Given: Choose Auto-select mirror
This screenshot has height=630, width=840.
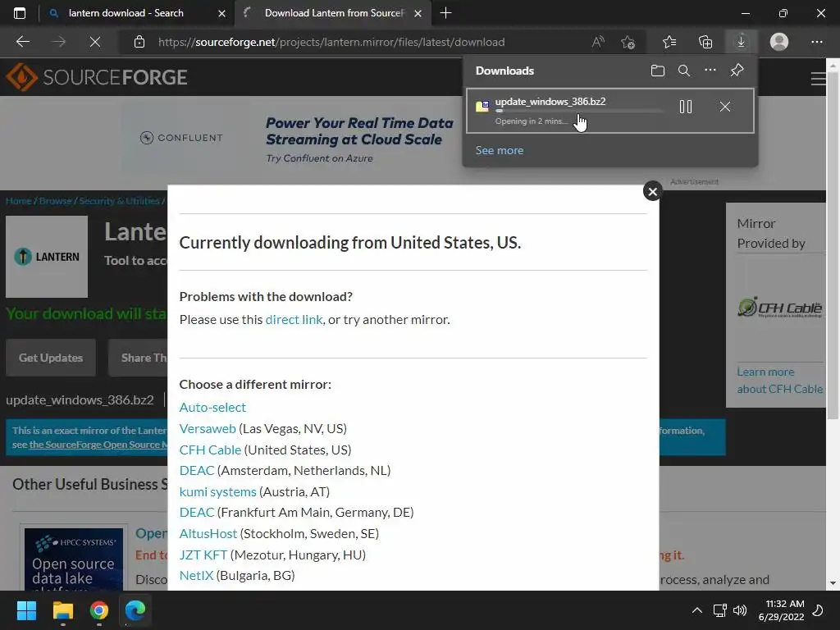Looking at the screenshot, I should point(212,407).
